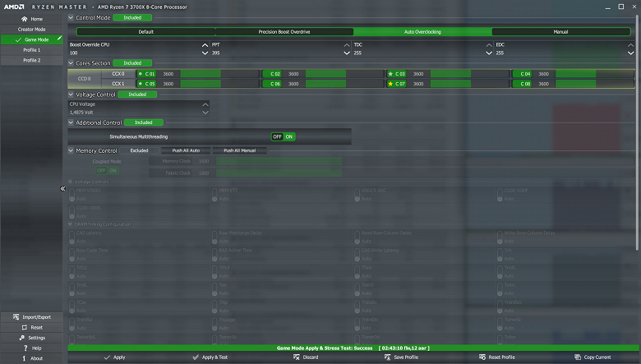Decrease Boost Override CPU value
Image resolution: width=641 pixels, height=364 pixels.
[205, 53]
